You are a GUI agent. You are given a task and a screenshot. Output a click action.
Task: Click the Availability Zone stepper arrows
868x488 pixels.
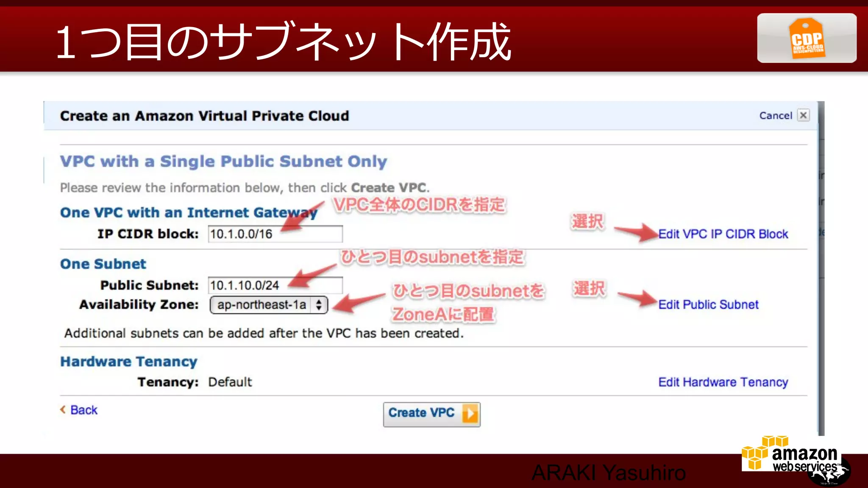coord(319,305)
